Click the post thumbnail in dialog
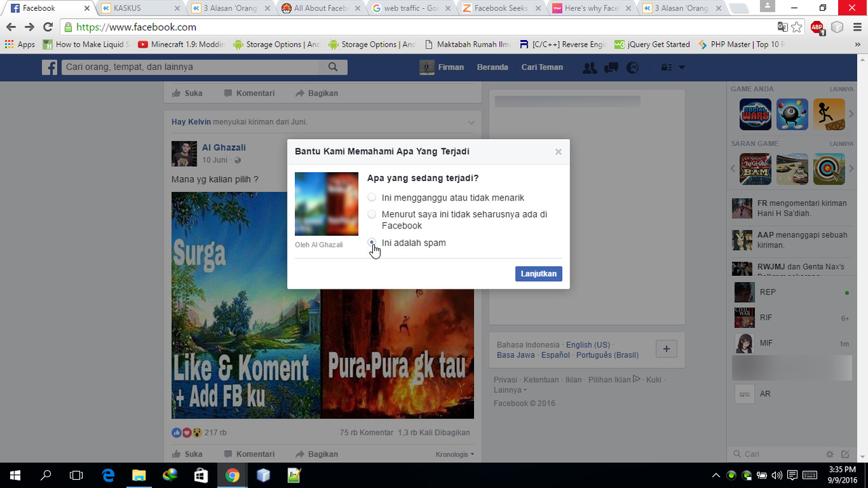 326,203
